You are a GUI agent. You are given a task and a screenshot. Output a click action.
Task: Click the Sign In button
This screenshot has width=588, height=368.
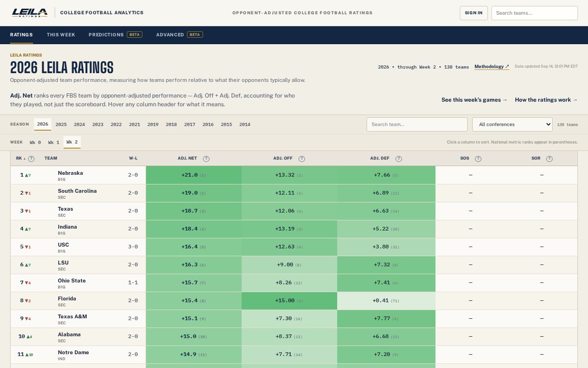474,13
